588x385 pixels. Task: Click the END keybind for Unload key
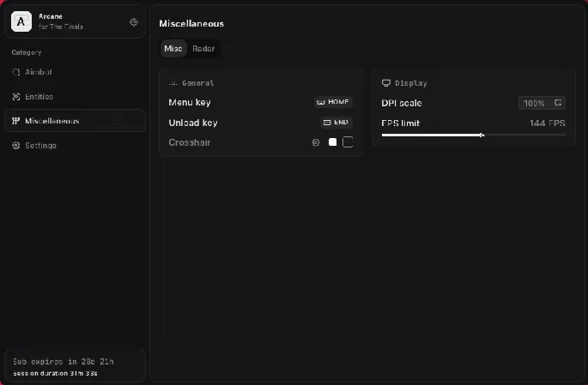[x=336, y=123]
